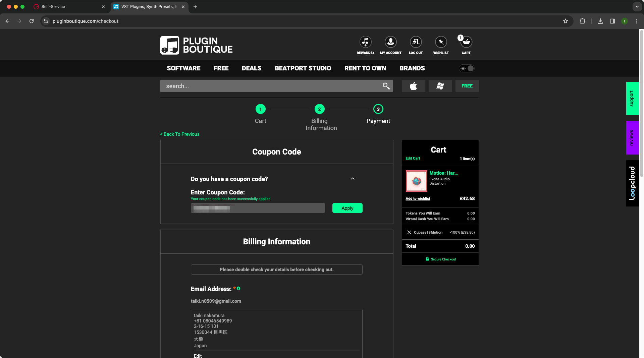Toggle browser side panel icon
The image size is (644, 358).
click(x=612, y=21)
